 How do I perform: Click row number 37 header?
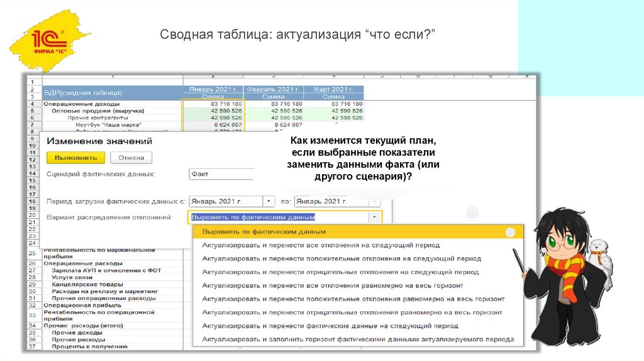33,347
